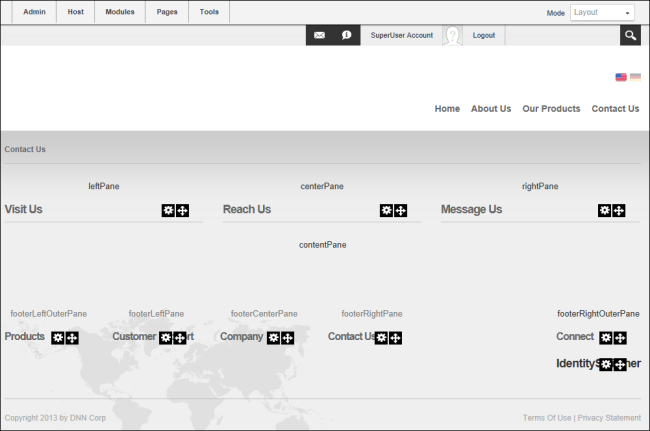Image resolution: width=650 pixels, height=431 pixels.
Task: Click the search magnifier icon
Action: [630, 35]
